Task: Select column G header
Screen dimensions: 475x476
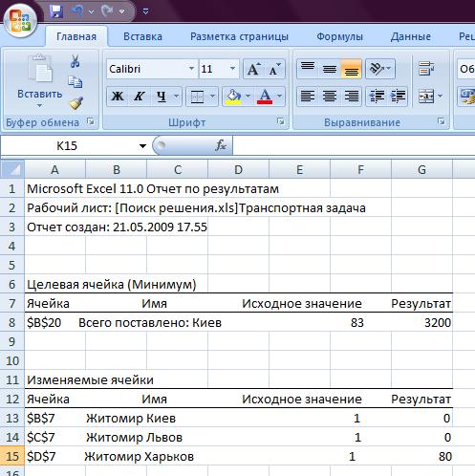Action: pyautogui.click(x=421, y=169)
